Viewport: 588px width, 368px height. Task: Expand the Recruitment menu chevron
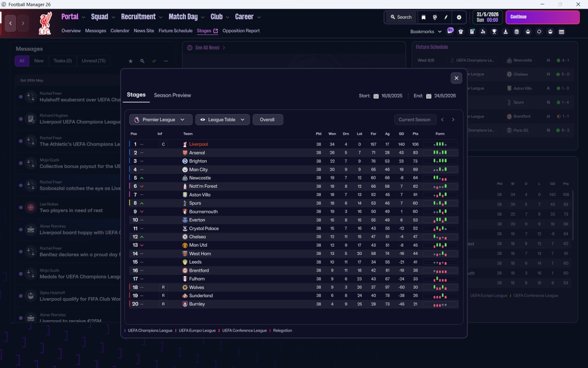pyautogui.click(x=161, y=17)
